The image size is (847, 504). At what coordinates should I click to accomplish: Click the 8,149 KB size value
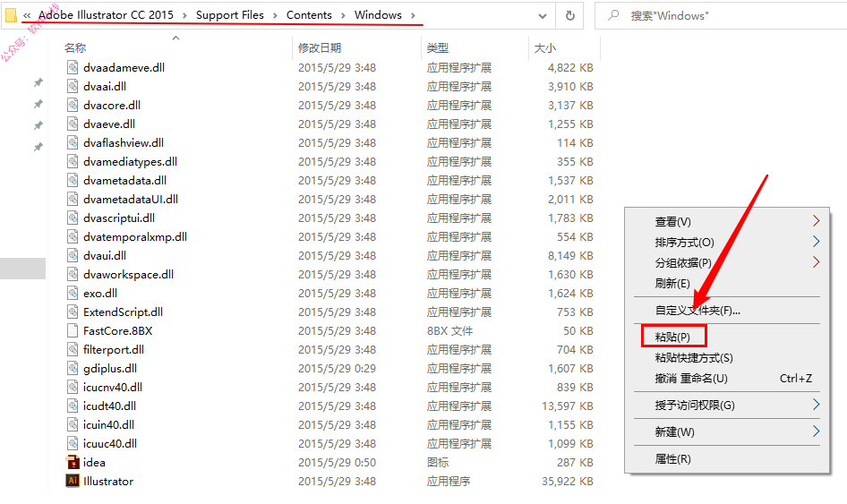click(570, 255)
